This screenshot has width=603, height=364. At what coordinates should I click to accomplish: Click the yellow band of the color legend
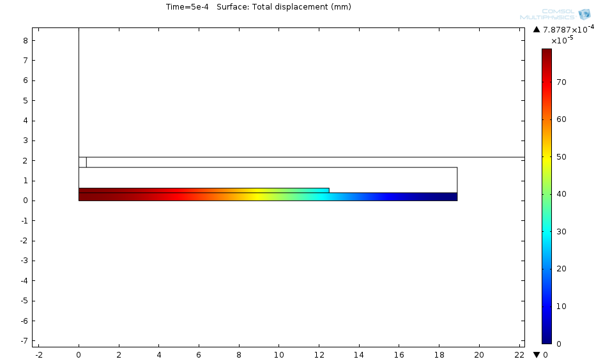tap(547, 156)
